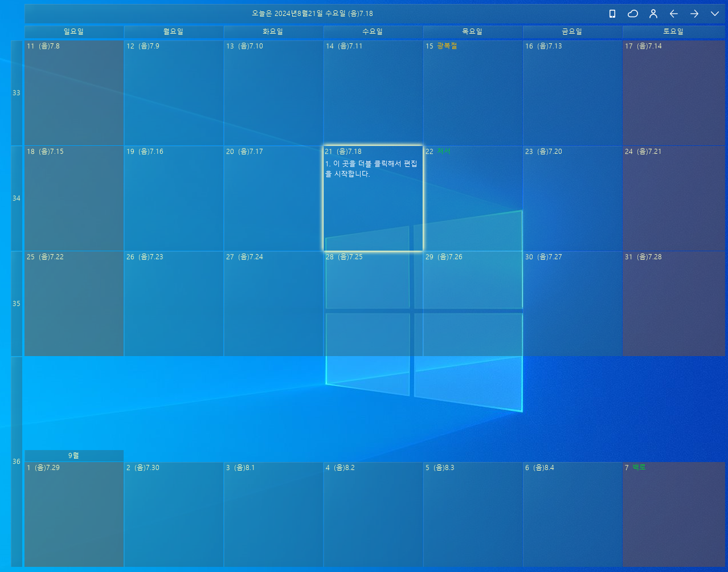Select August 19 day cell
Screen dimensions: 728x572
[x=174, y=198]
